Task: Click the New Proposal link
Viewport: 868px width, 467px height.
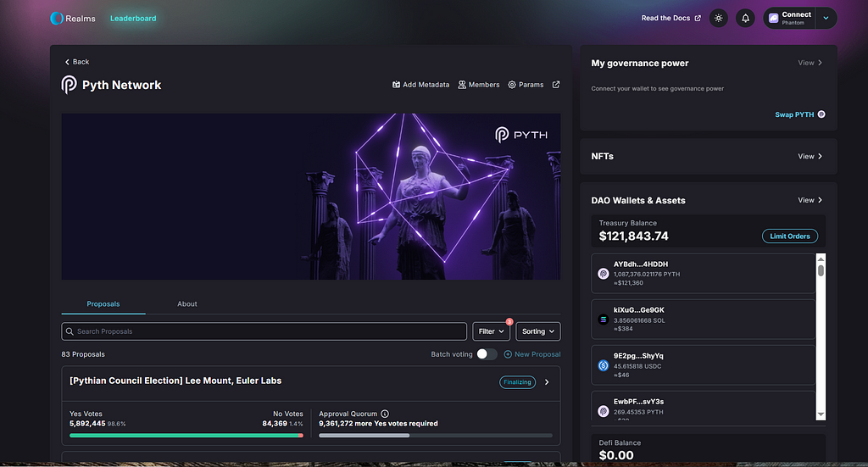Action: (532, 354)
